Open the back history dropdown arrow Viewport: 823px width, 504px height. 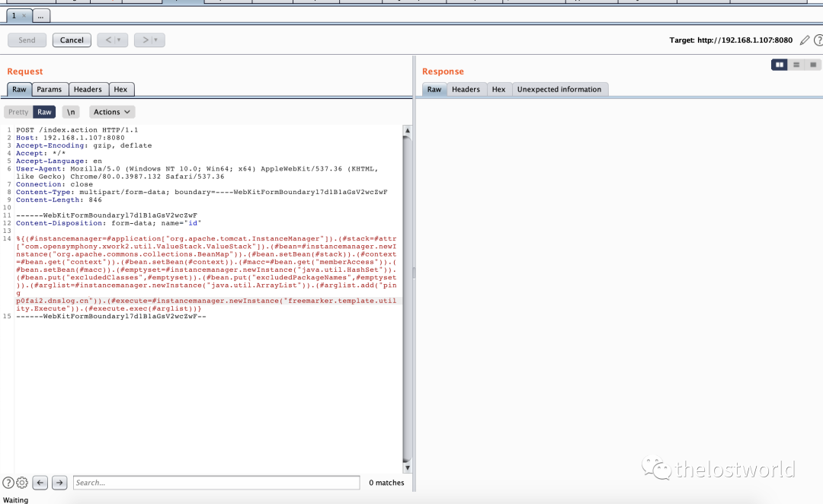click(120, 40)
